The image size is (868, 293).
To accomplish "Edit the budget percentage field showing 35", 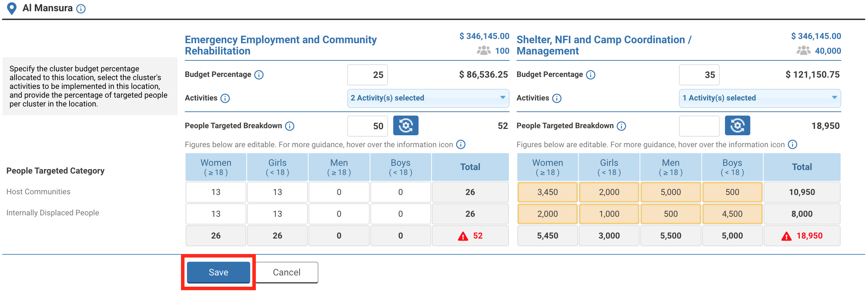I will point(699,75).
